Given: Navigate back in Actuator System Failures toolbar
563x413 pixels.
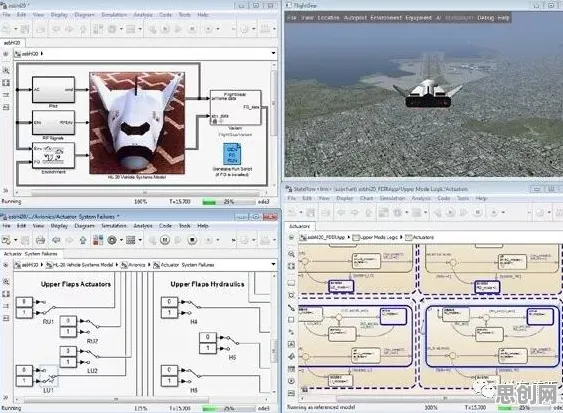Looking at the screenshot, I should coord(56,240).
